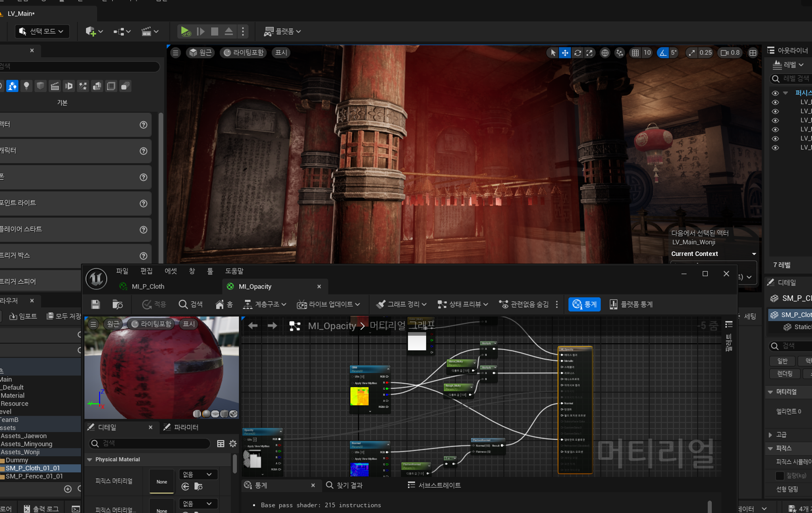Click the Platform Stats button
The image size is (812, 513).
click(x=631, y=304)
